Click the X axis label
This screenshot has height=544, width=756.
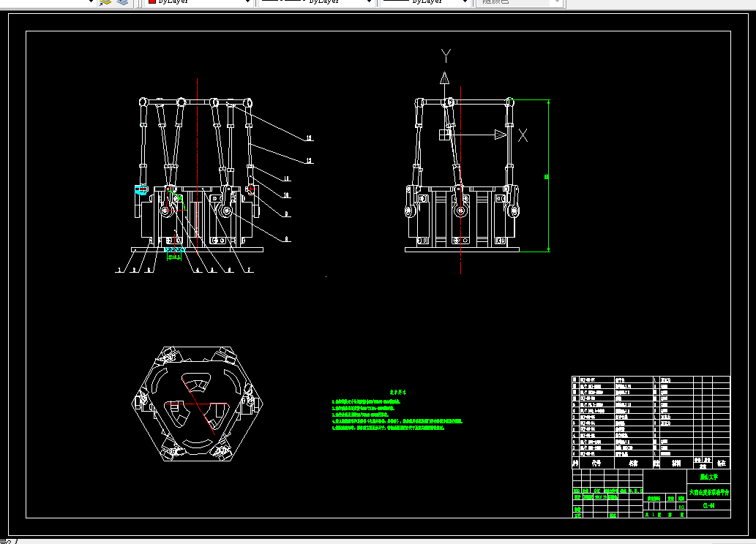pos(523,135)
